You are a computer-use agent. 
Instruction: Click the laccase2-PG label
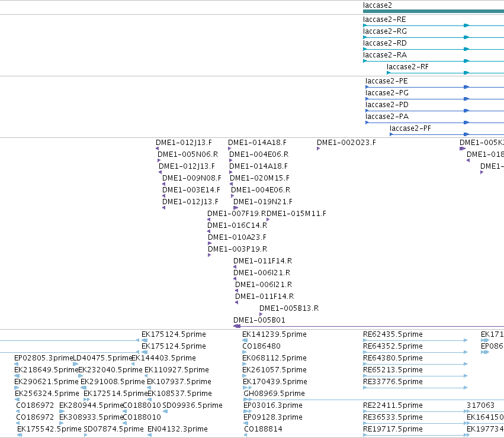click(x=387, y=93)
